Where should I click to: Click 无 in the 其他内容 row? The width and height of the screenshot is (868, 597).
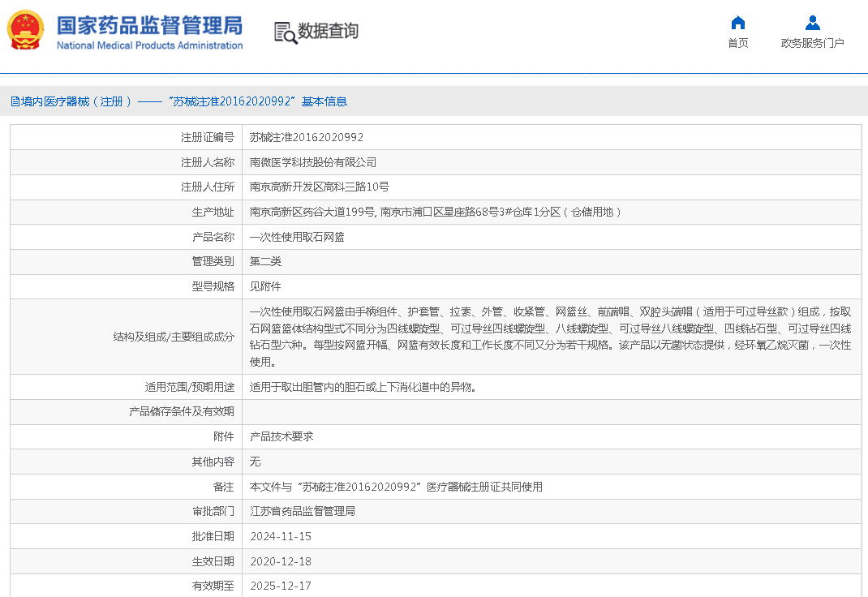[x=255, y=462]
